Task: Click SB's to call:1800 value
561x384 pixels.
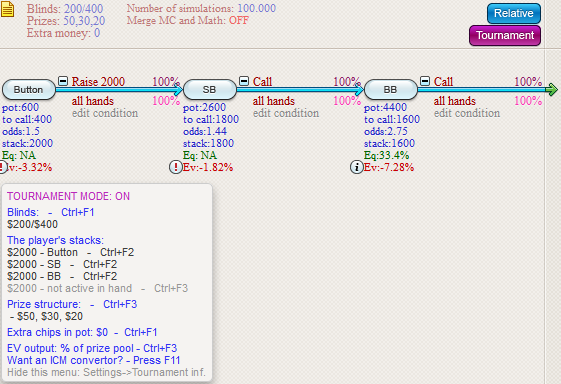Action: [211, 119]
